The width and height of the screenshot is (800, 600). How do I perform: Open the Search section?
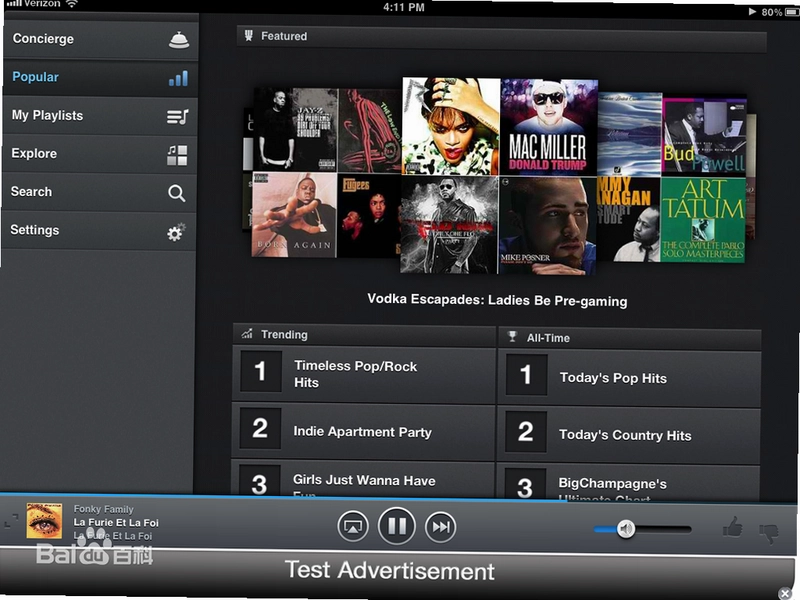(98, 192)
